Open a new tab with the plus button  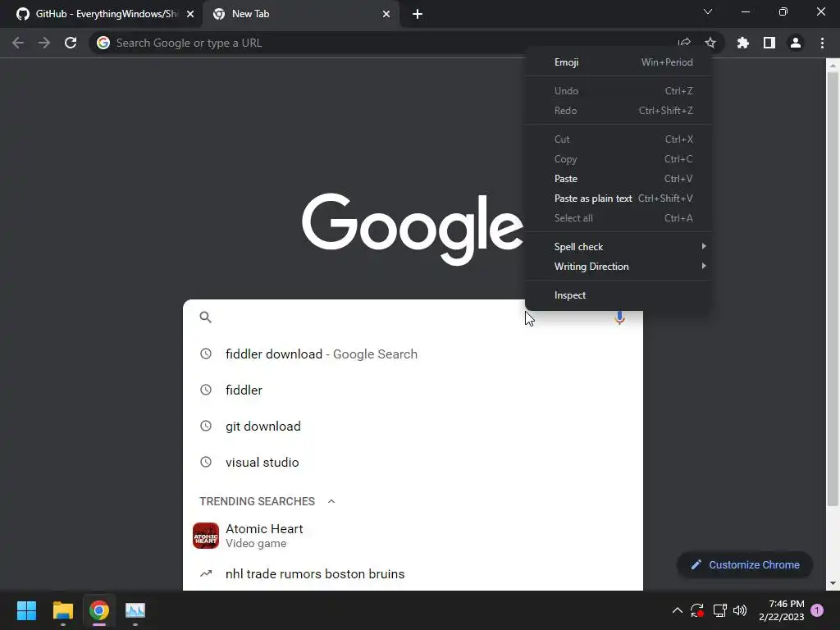coord(418,14)
